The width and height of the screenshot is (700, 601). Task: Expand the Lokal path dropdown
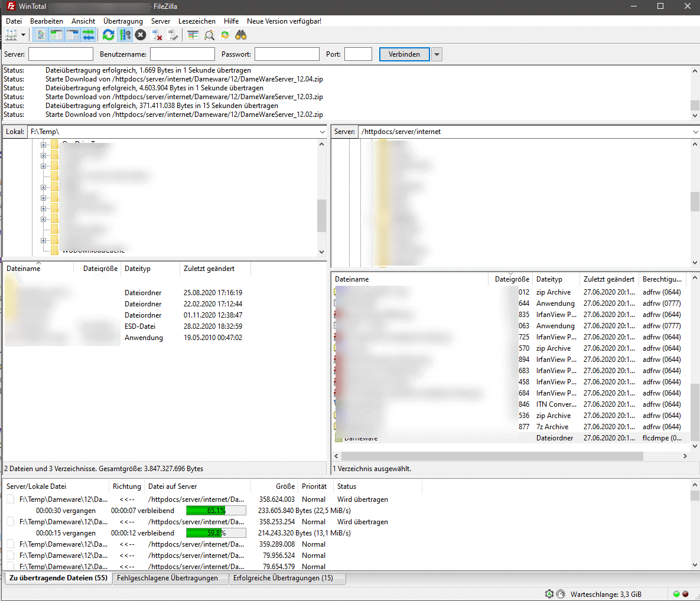(x=322, y=132)
